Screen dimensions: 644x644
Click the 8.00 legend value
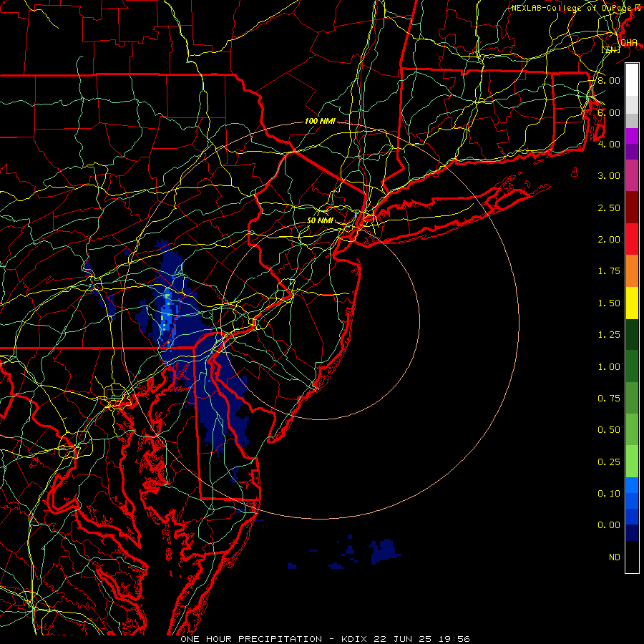pyautogui.click(x=609, y=80)
